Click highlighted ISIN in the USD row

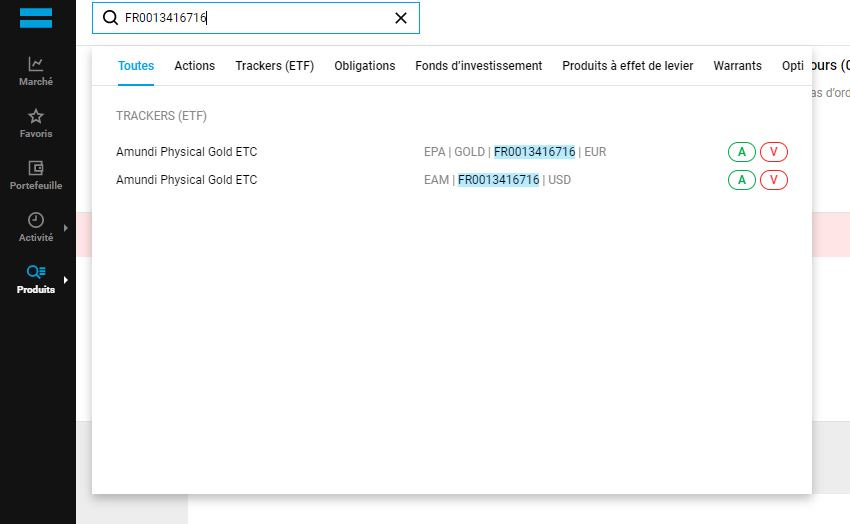(x=499, y=180)
